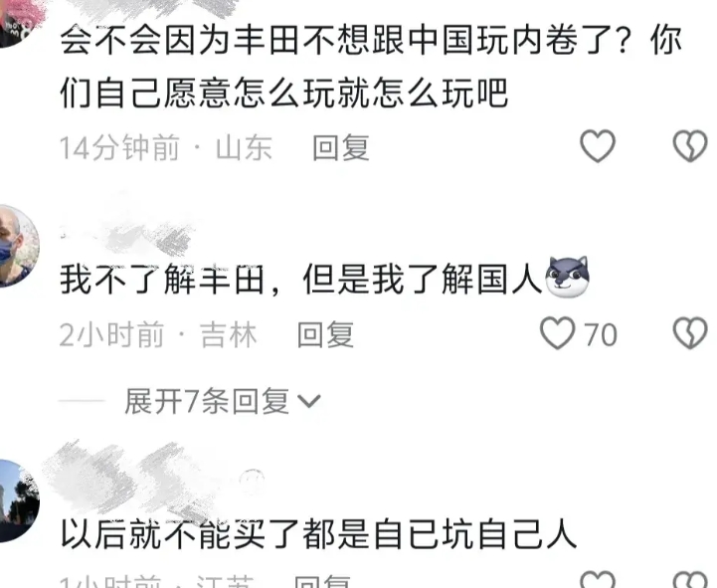Select the comment text 我不了解丰田
717x588 pixels.
coord(163,279)
